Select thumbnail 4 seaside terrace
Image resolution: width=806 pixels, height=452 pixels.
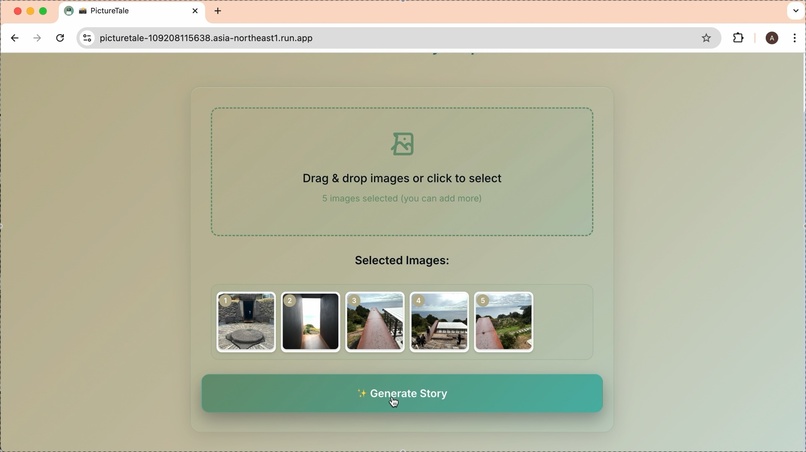coord(439,322)
